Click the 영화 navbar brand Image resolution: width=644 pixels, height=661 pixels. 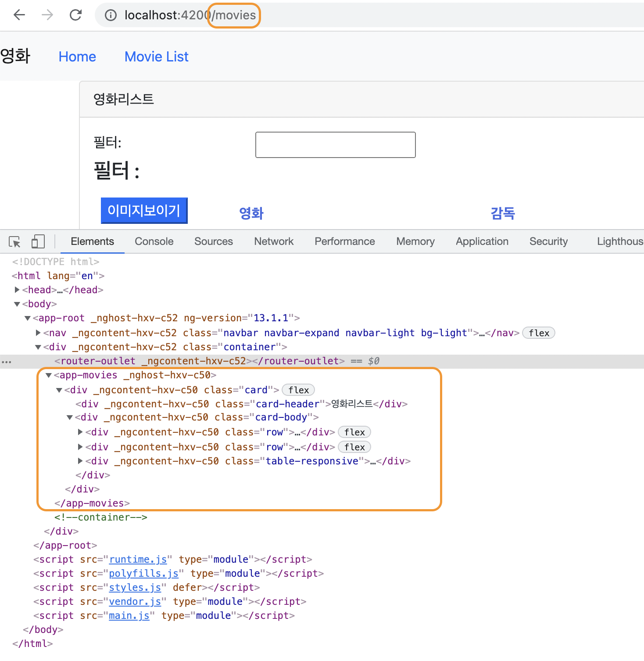tap(15, 56)
